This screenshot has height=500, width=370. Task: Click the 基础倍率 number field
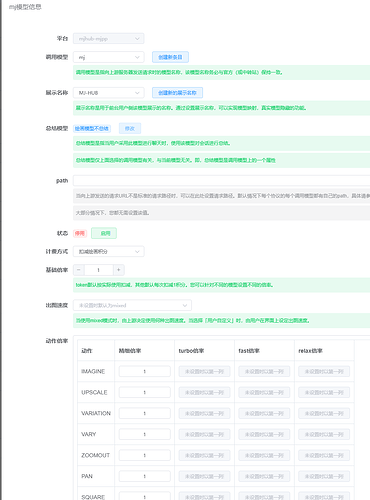(x=99, y=270)
